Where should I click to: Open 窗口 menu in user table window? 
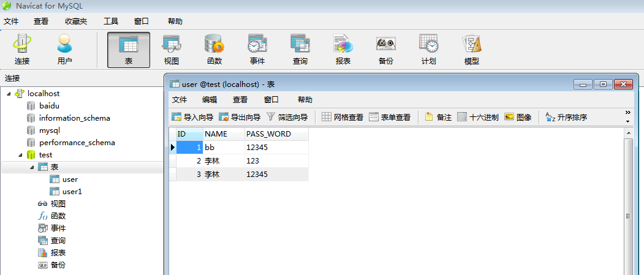271,100
